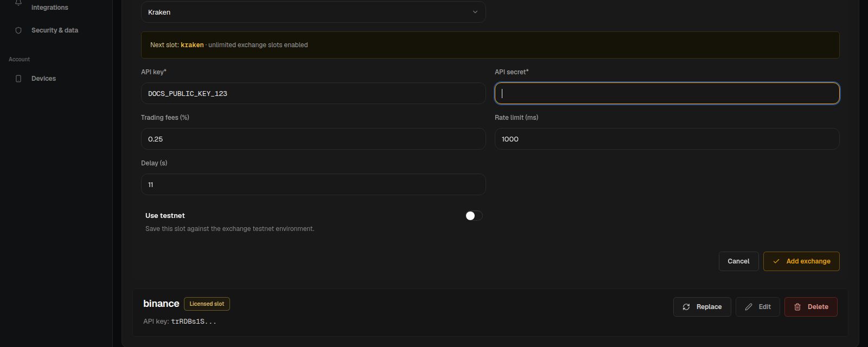
Task: Click the 'Trading fees (%)' label
Action: point(165,118)
